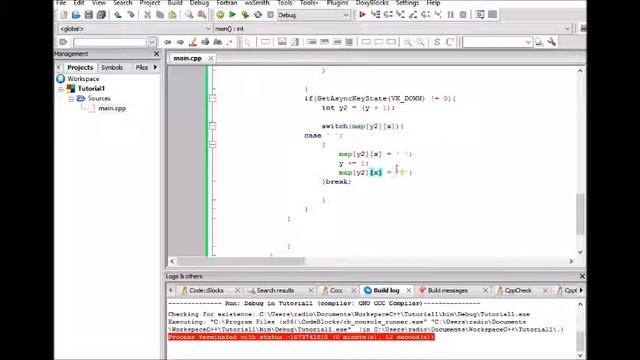The width and height of the screenshot is (640, 360).
Task: Click the Paste toolbar icon
Action: [173, 15]
